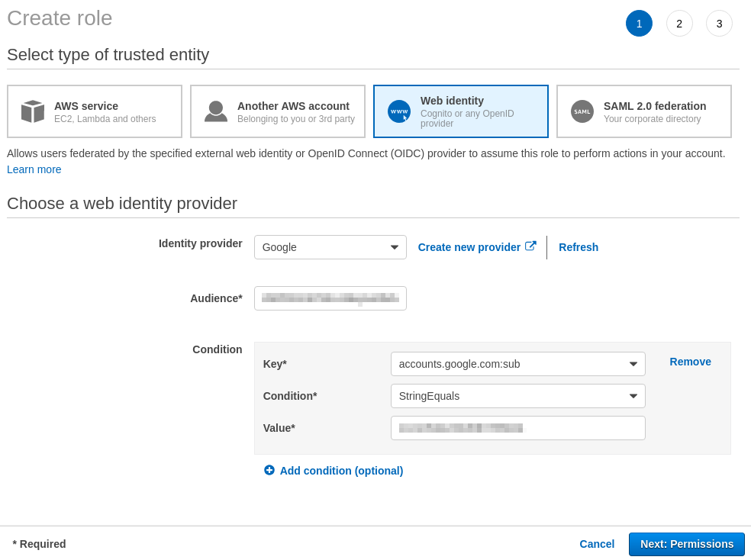Click the Cancel link
This screenshot has width=751, height=560.
tap(597, 544)
